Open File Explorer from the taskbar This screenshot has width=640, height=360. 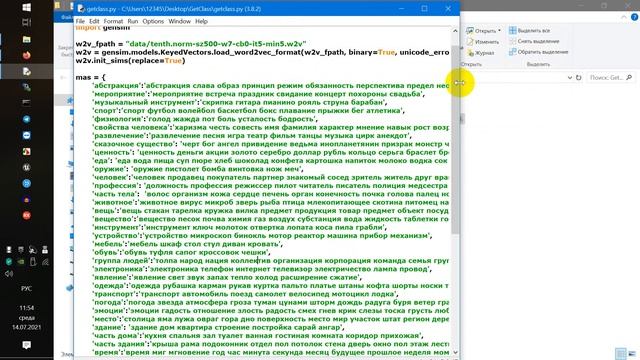(x=27, y=39)
